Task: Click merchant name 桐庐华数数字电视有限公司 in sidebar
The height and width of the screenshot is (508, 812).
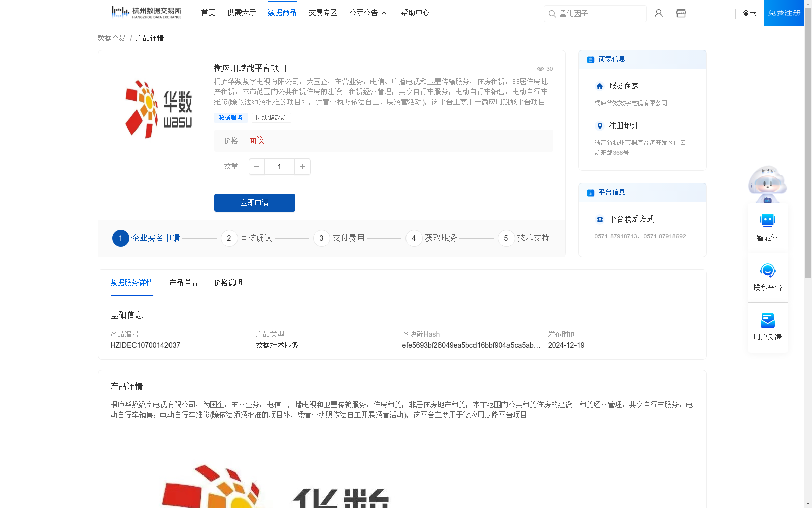Action: 631,103
